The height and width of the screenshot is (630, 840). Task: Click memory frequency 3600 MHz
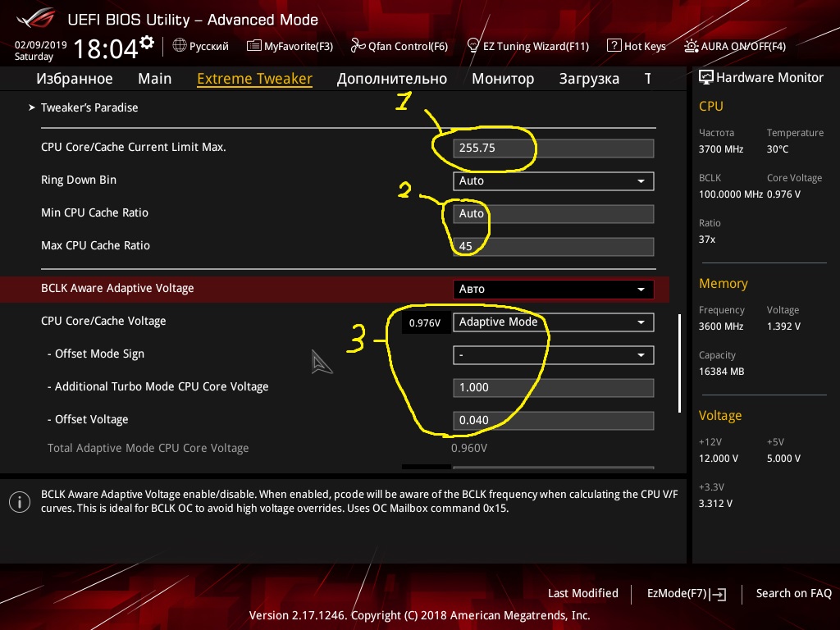[721, 326]
